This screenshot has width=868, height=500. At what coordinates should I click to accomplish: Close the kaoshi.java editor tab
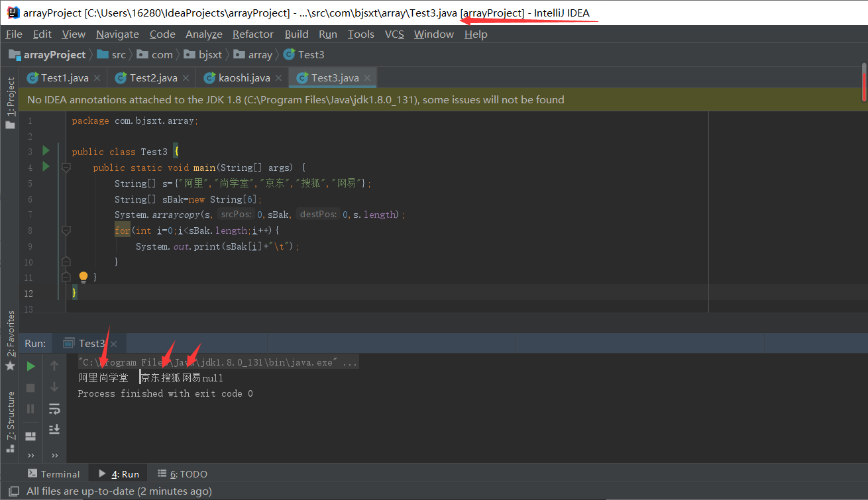coord(278,78)
